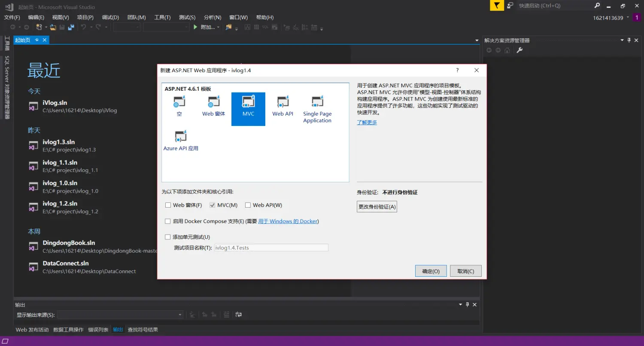Click the 更改身份验证(A) button

click(x=377, y=207)
